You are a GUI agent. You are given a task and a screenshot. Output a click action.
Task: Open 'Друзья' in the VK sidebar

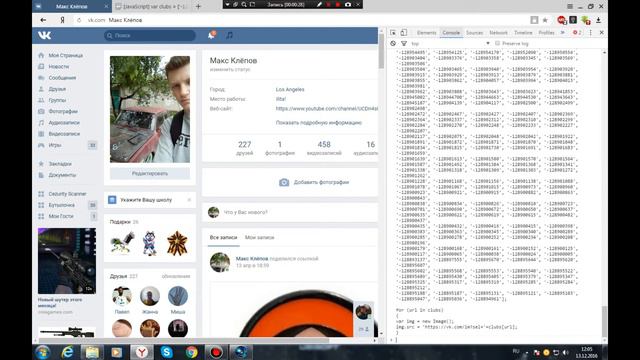click(57, 89)
